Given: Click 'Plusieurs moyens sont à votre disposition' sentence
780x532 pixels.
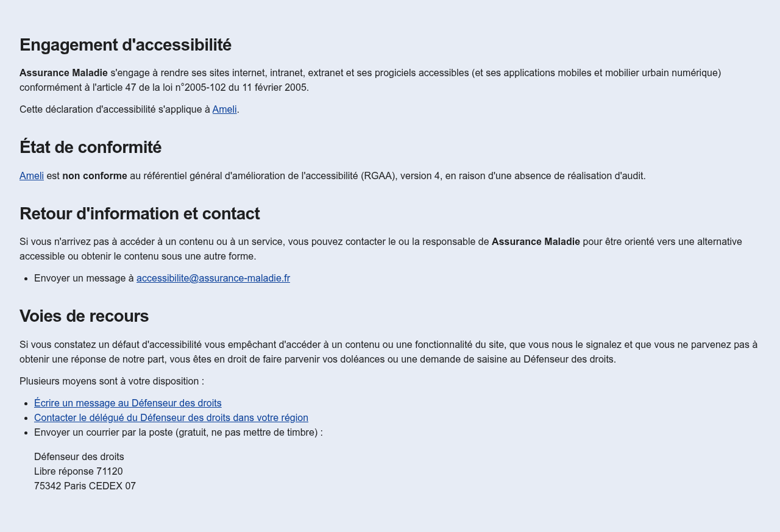Looking at the screenshot, I should [112, 381].
